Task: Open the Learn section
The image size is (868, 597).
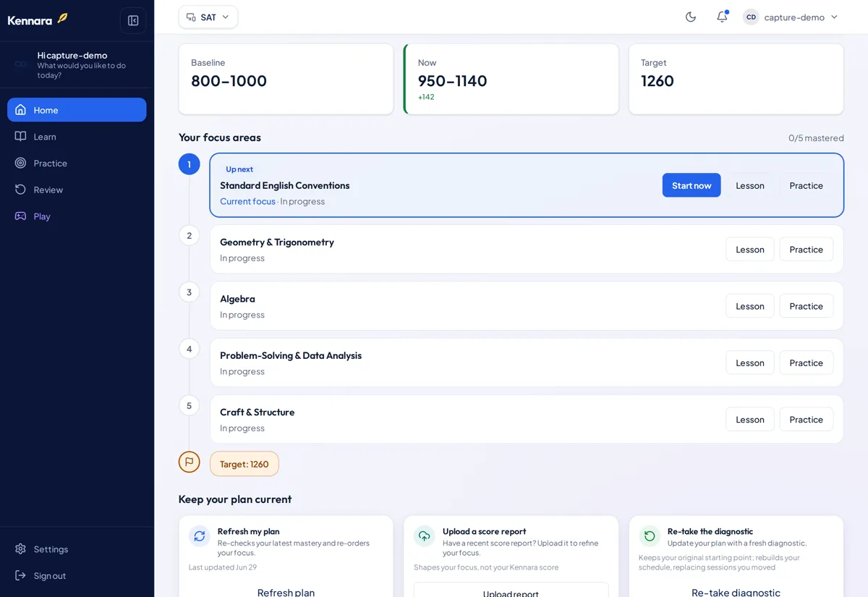Action: pyautogui.click(x=77, y=137)
